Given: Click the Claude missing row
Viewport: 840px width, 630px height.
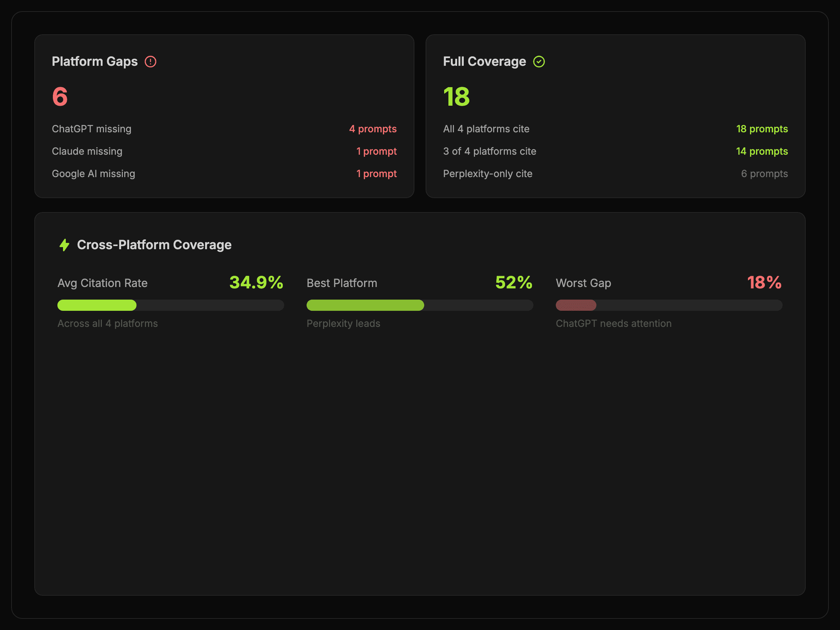Looking at the screenshot, I should [87, 152].
